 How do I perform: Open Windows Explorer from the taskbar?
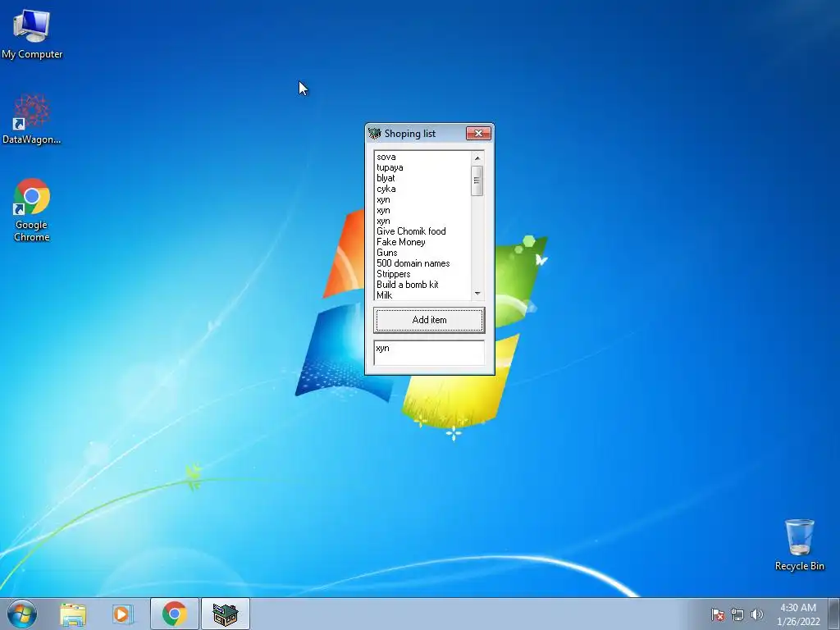(x=73, y=614)
